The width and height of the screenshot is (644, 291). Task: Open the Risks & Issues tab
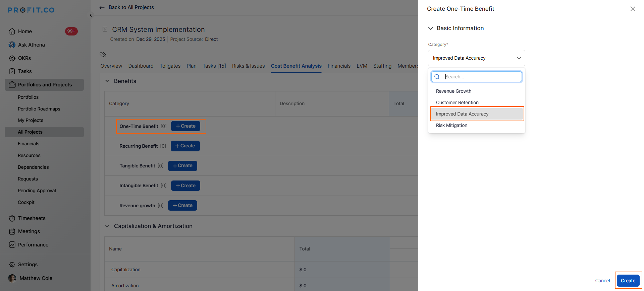[248, 66]
